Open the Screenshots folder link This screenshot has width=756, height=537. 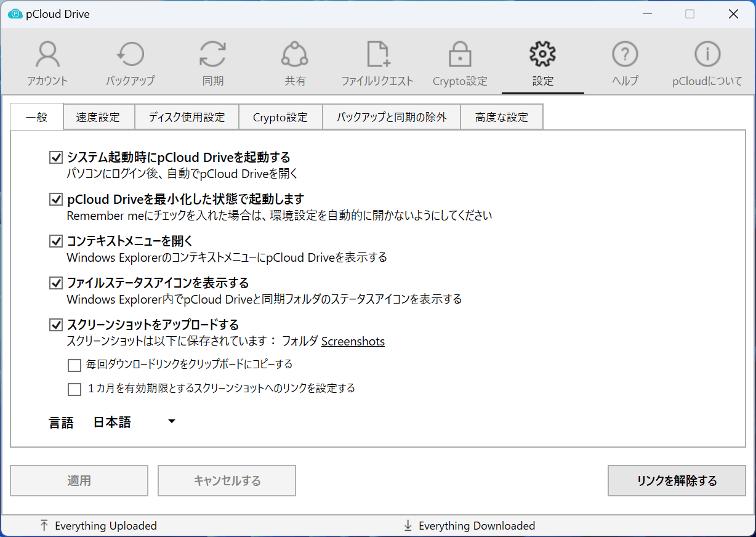coord(353,341)
